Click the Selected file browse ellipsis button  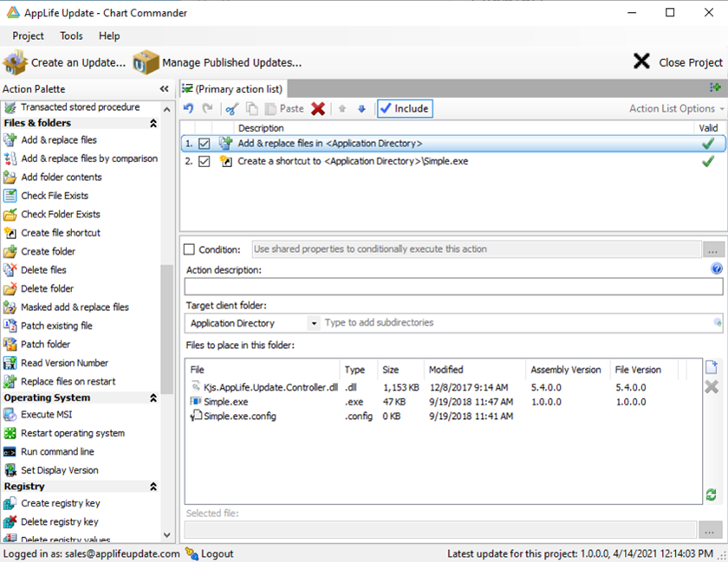click(x=710, y=529)
